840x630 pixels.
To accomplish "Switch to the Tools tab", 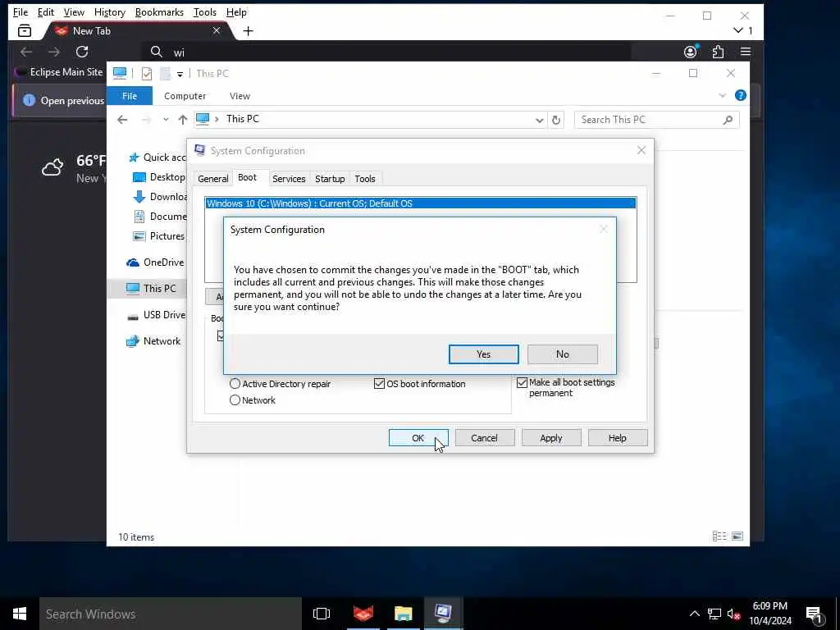I will point(365,178).
